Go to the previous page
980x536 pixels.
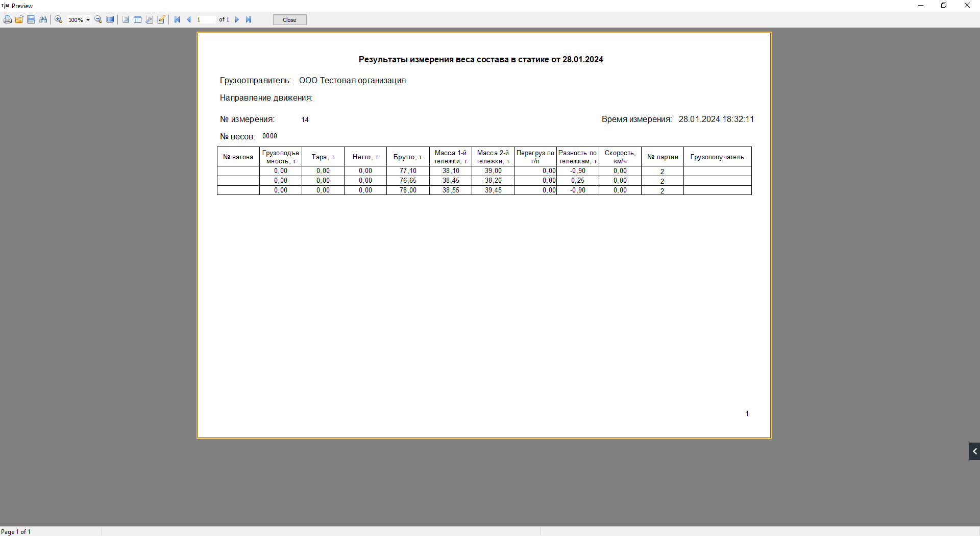[x=189, y=20]
